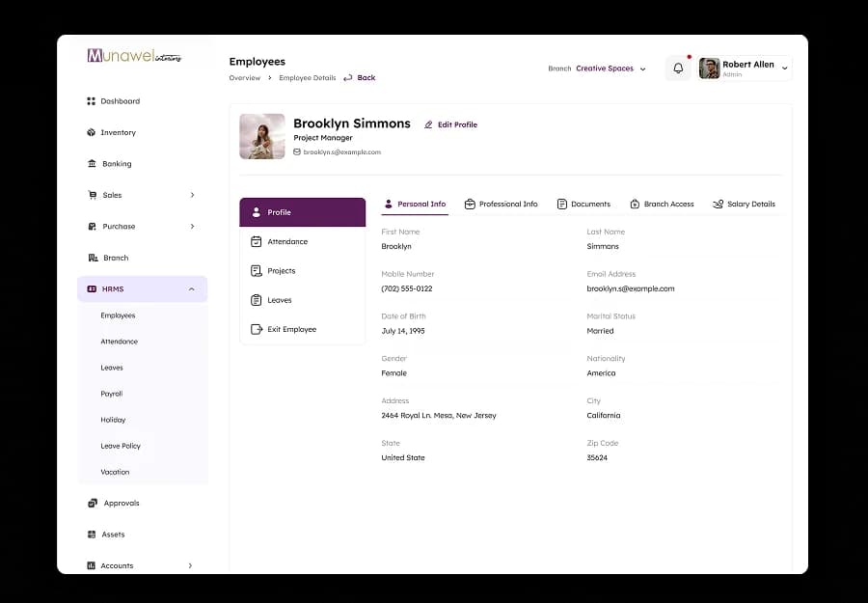Click the Branch building icon
The width and height of the screenshot is (868, 603).
coord(93,258)
